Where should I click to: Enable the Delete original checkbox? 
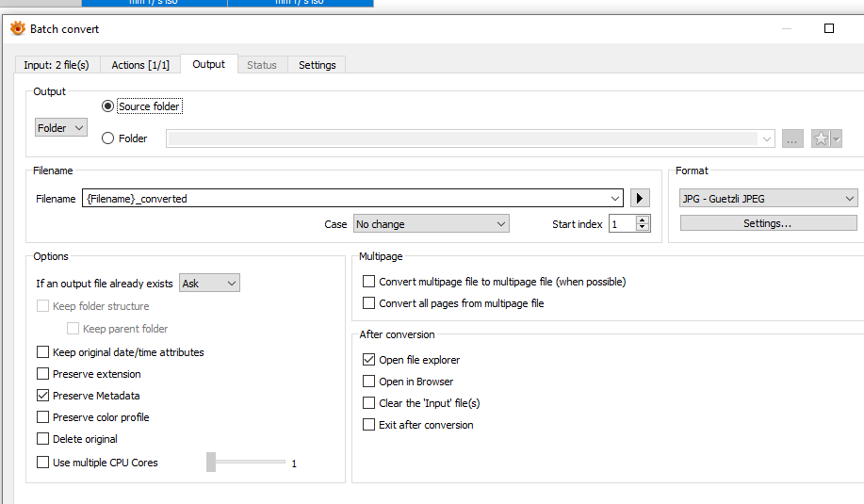pos(42,439)
